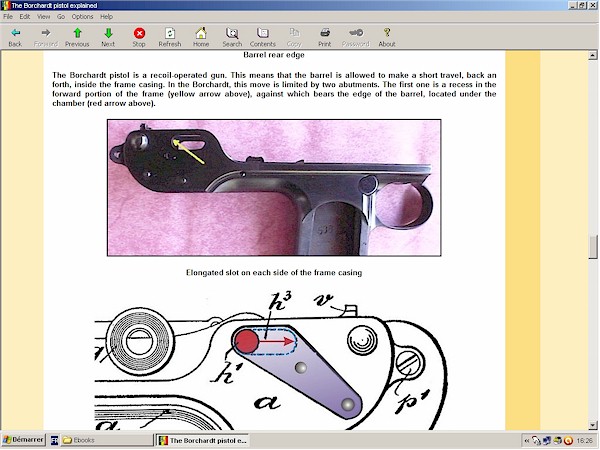Click the orange round tray icon
The width and height of the screenshot is (600, 450).
coord(568,441)
